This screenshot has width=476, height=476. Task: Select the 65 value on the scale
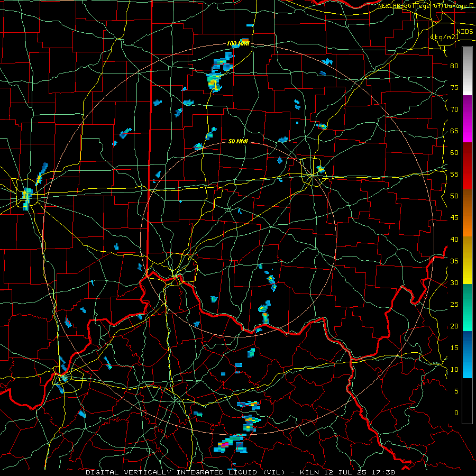point(454,131)
